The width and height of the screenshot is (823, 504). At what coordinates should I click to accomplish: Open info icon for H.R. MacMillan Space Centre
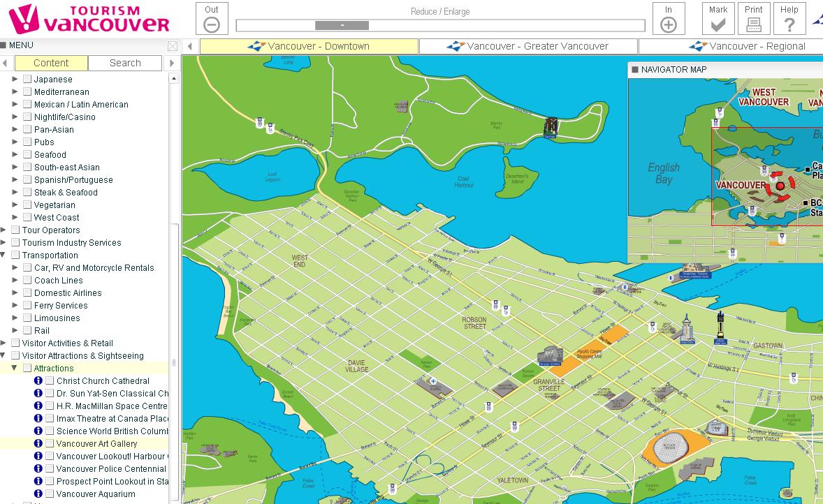(38, 406)
